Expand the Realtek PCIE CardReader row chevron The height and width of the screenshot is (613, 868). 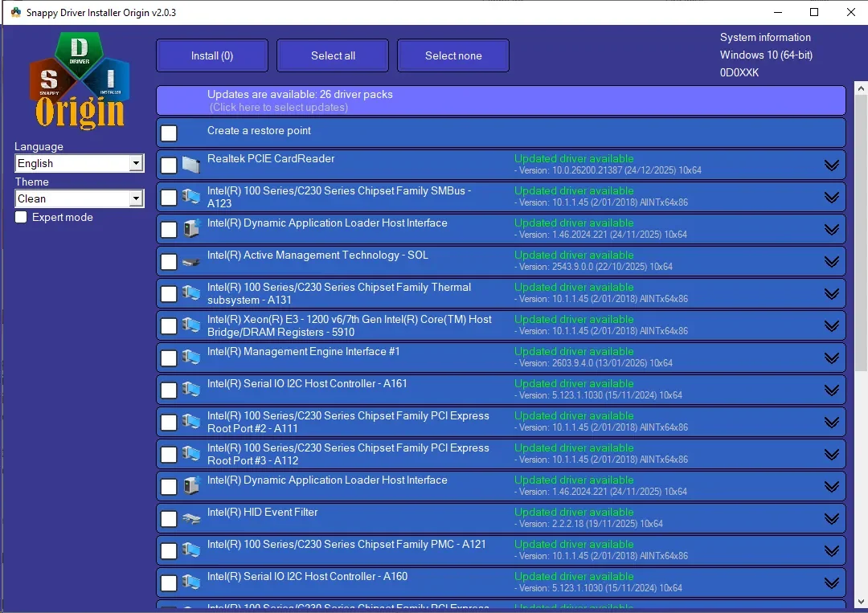[832, 165]
